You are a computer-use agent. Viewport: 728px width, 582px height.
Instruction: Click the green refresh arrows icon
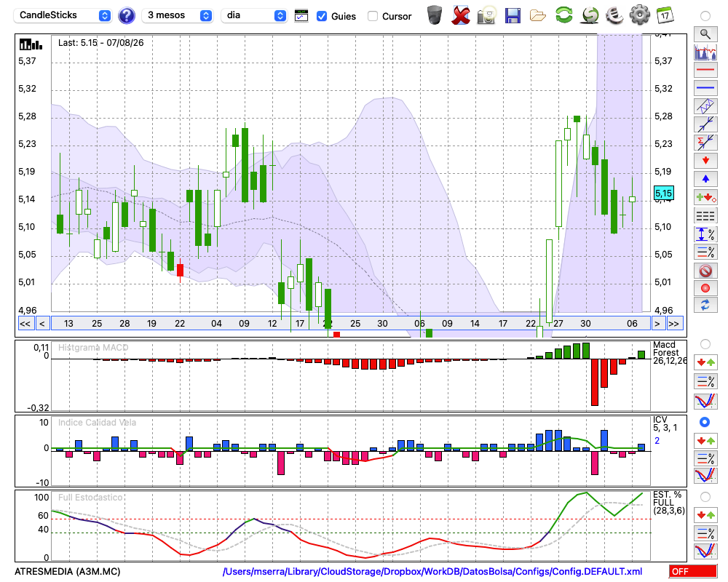564,15
